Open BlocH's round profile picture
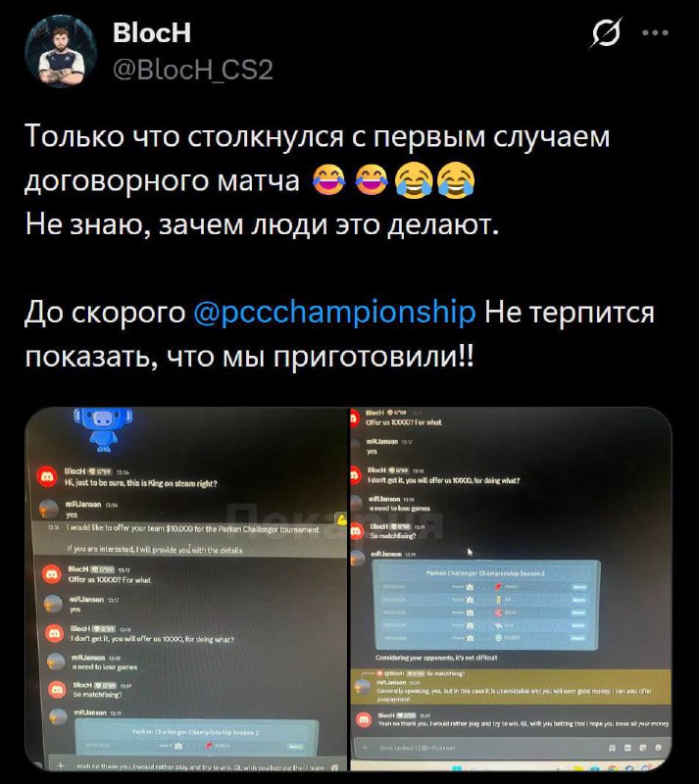 (x=61, y=52)
